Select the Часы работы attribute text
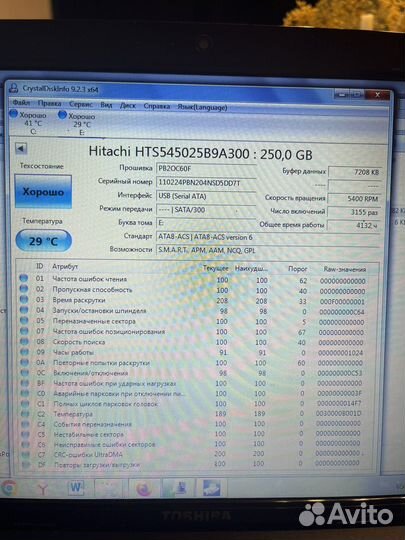The image size is (405, 540). [x=73, y=352]
